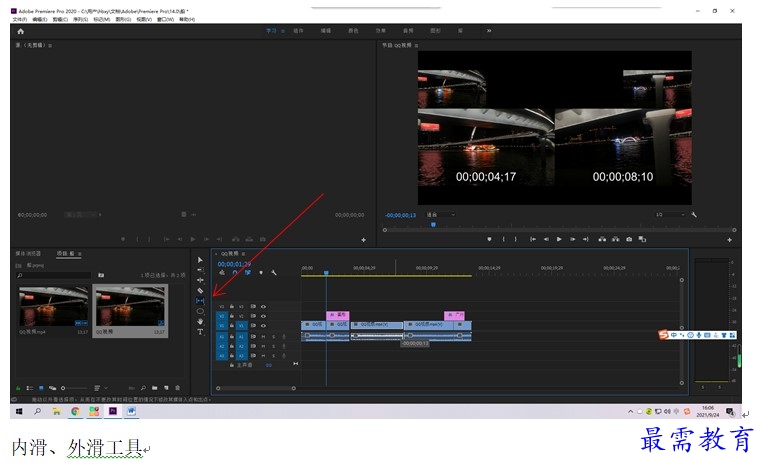Click the Home icon
762x471 pixels.
click(x=20, y=31)
